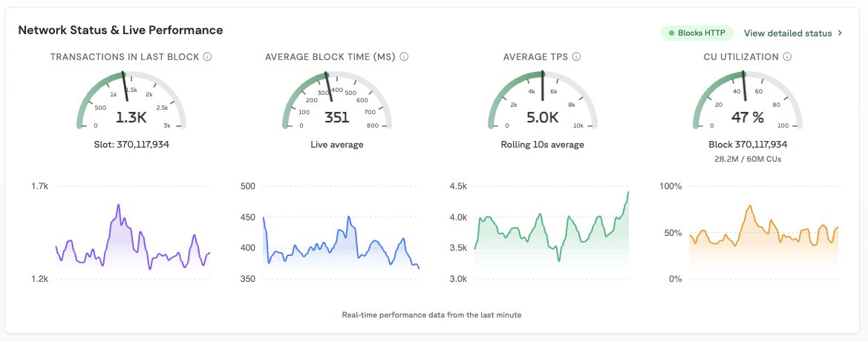The image size is (868, 342).
Task: Click the Real-time performance data footer text
Action: [432, 315]
